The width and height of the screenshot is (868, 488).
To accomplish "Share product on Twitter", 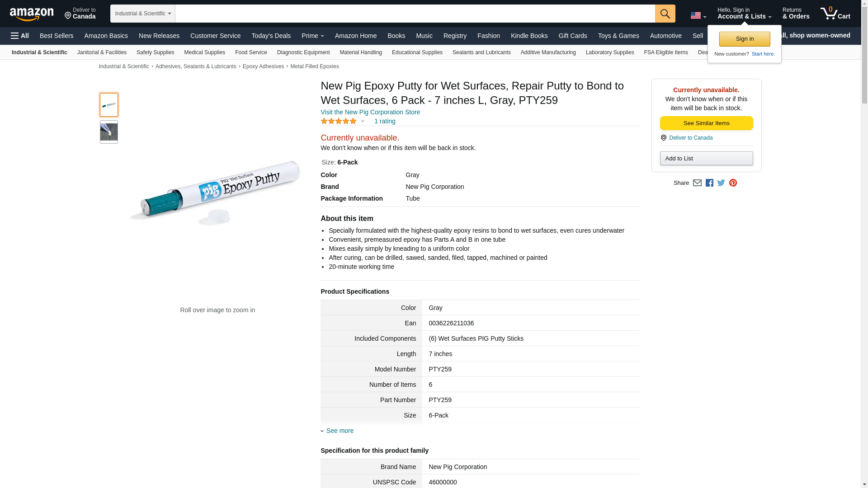I will pyautogui.click(x=721, y=183).
